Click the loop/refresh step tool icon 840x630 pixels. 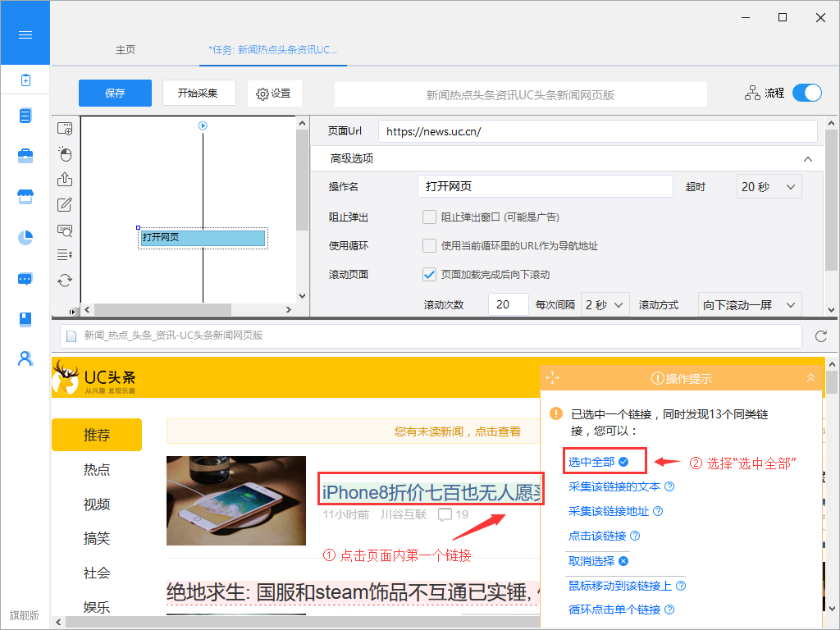point(65,280)
